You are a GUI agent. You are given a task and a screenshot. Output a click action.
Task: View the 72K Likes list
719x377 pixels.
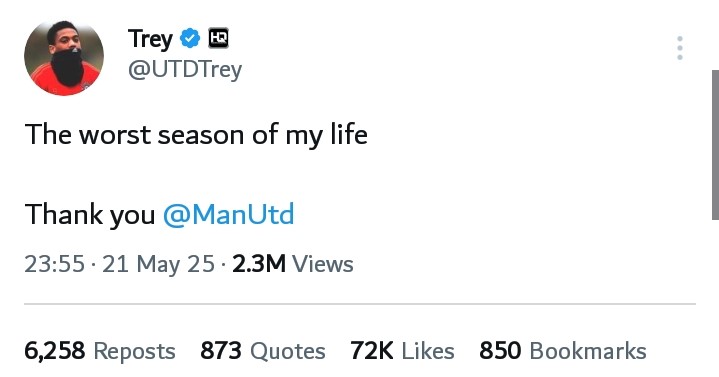point(402,351)
